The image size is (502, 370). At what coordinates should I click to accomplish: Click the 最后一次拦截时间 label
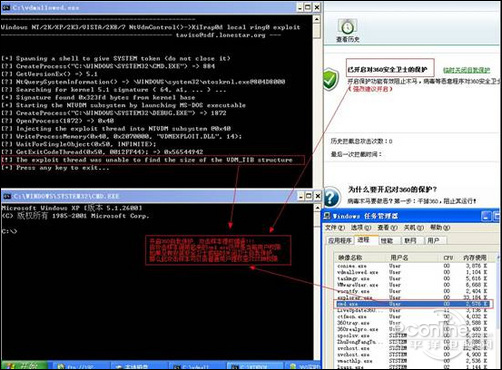(x=356, y=154)
